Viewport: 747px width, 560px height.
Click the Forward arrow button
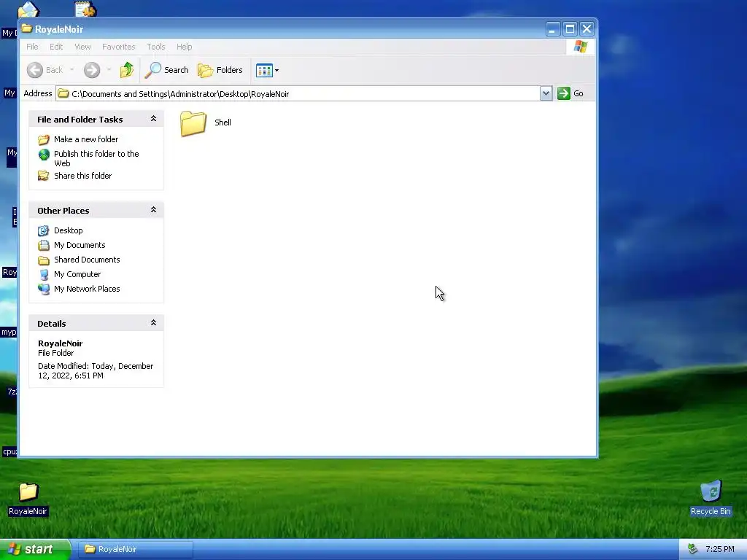[92, 70]
